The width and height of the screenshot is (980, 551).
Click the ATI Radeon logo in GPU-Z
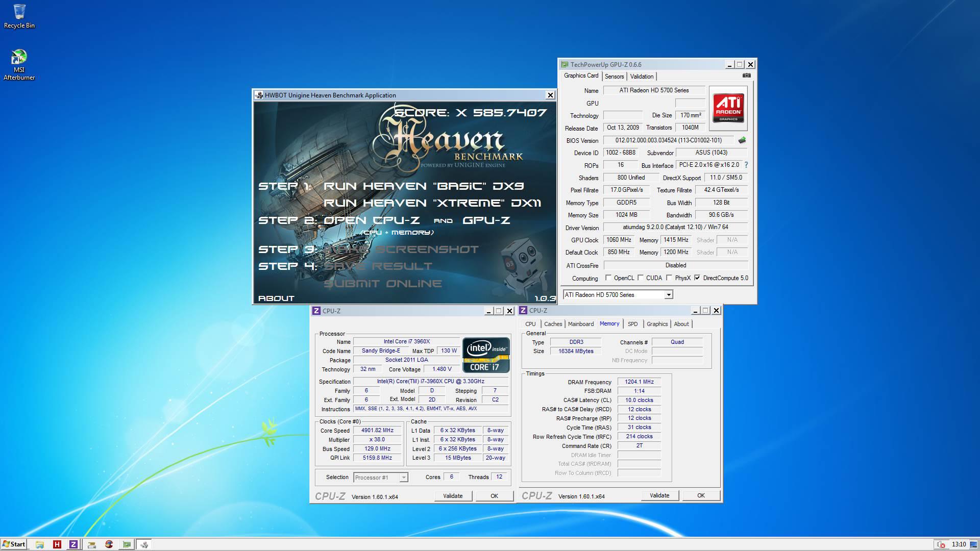728,108
